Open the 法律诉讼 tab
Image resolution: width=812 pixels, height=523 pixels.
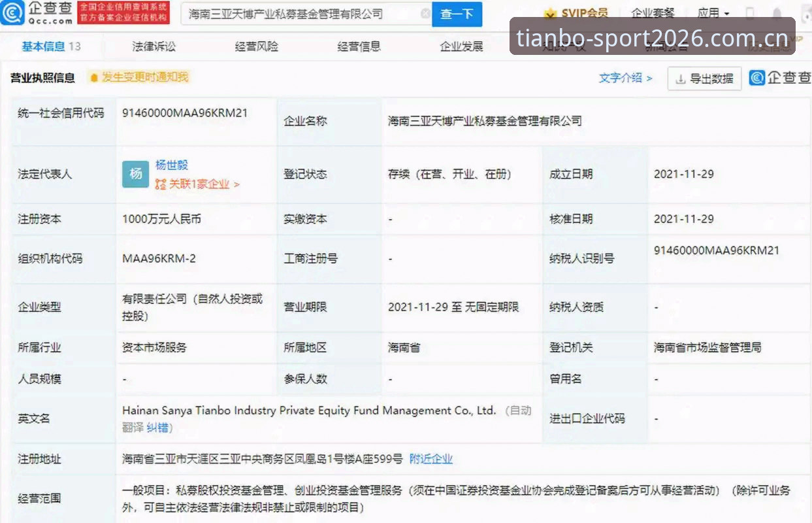154,46
